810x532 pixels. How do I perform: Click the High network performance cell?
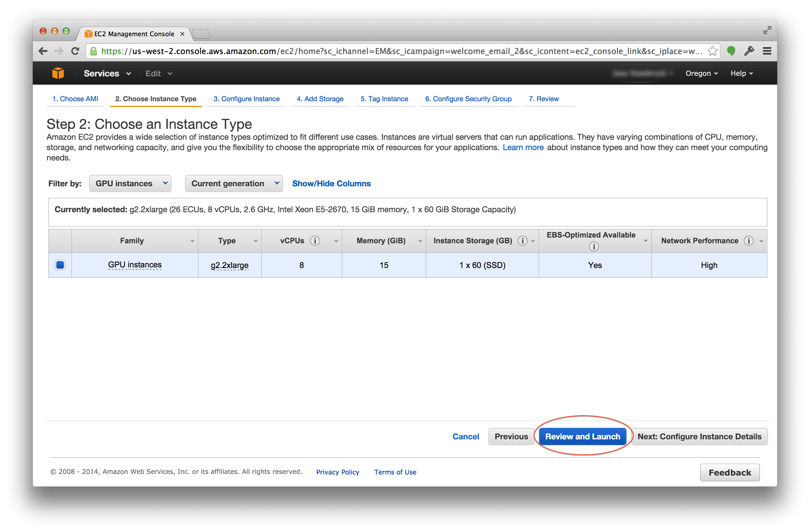pos(709,265)
